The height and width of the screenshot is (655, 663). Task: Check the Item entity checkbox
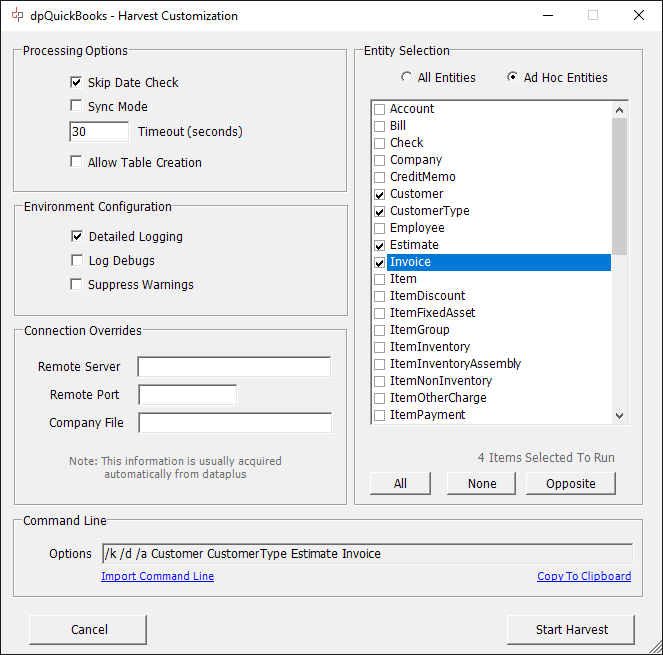(380, 279)
